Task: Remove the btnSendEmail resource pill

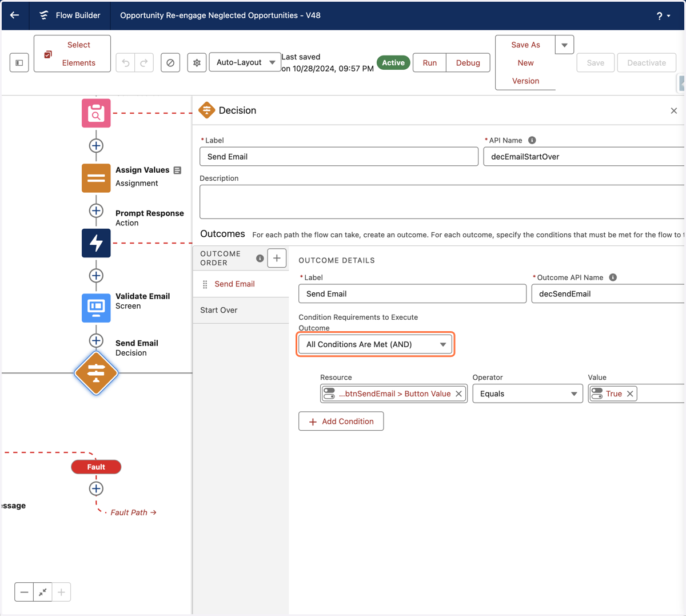Action: coord(458,394)
